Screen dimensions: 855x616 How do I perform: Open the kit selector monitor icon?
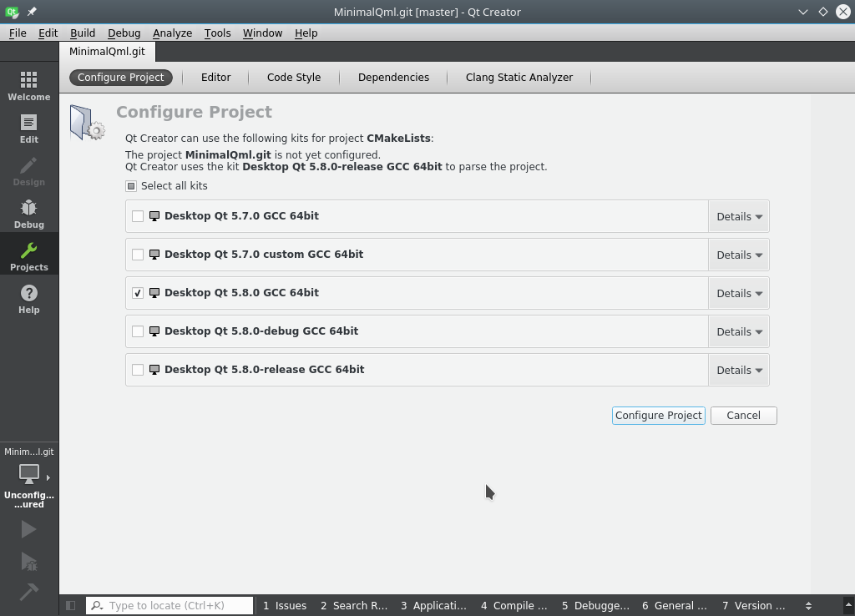pyautogui.click(x=29, y=474)
